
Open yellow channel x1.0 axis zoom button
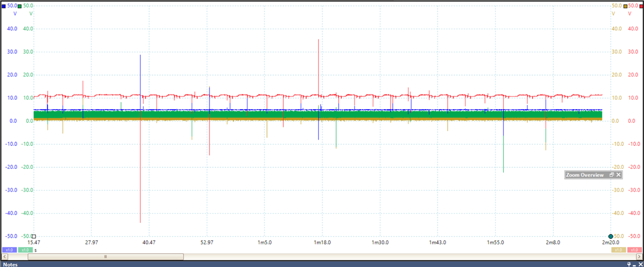(618, 250)
